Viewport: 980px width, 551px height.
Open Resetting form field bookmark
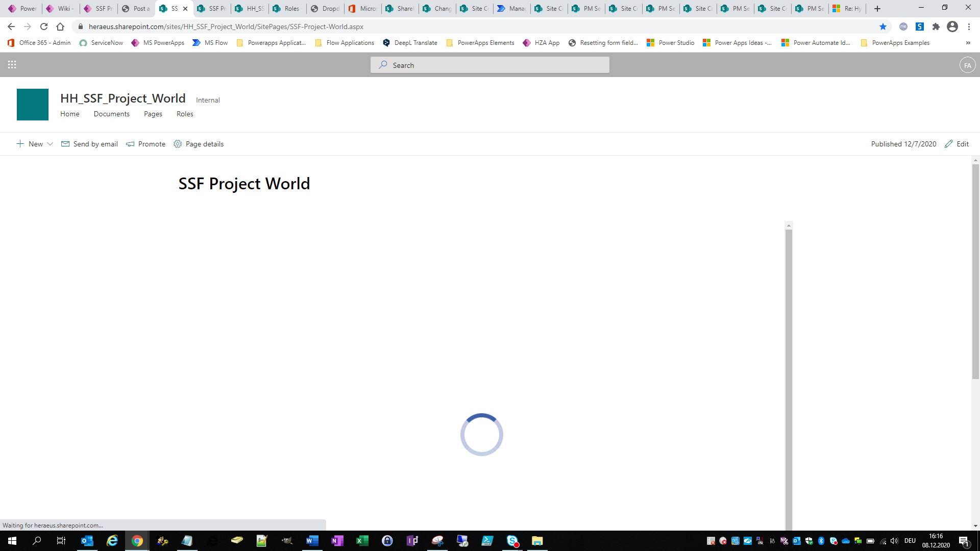(x=603, y=43)
